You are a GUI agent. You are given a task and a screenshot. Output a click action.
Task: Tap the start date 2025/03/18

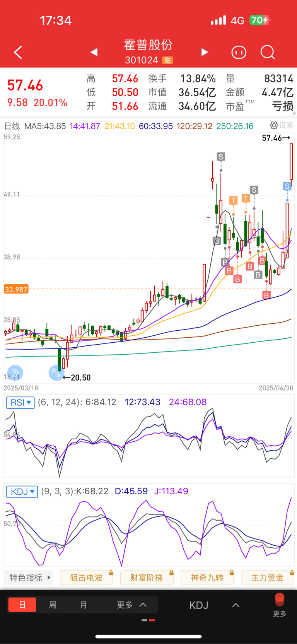(x=21, y=388)
